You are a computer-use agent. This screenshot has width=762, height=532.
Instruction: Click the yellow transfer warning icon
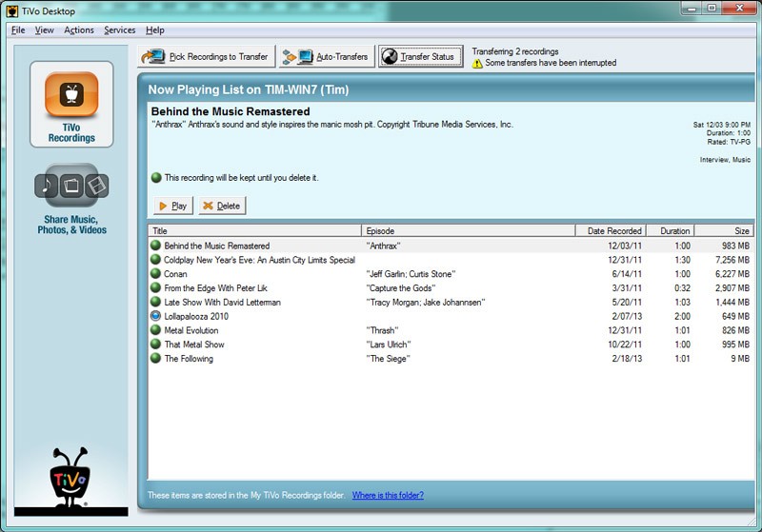click(477, 64)
